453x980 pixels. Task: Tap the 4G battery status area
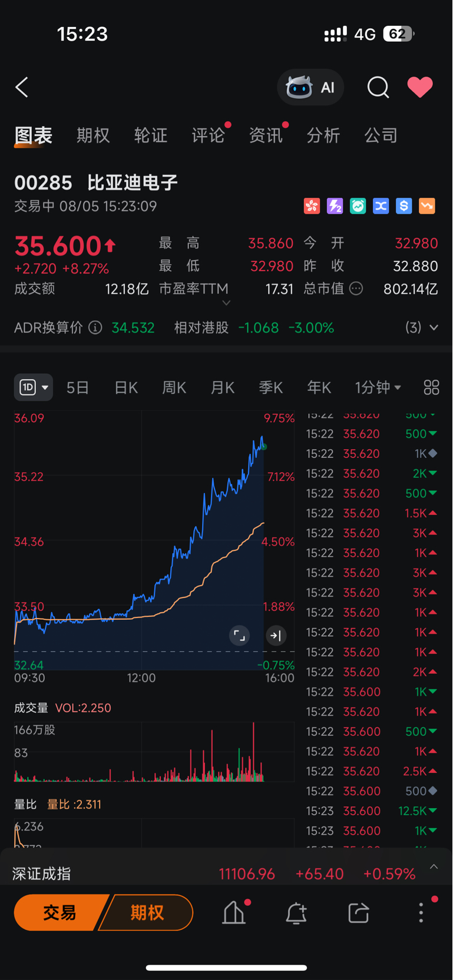[x=369, y=34]
